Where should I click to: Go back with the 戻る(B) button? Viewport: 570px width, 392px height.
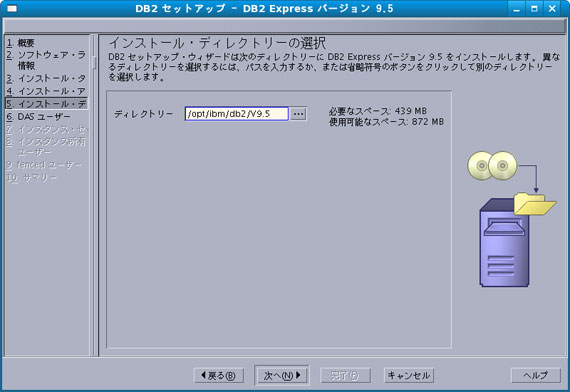coord(219,375)
